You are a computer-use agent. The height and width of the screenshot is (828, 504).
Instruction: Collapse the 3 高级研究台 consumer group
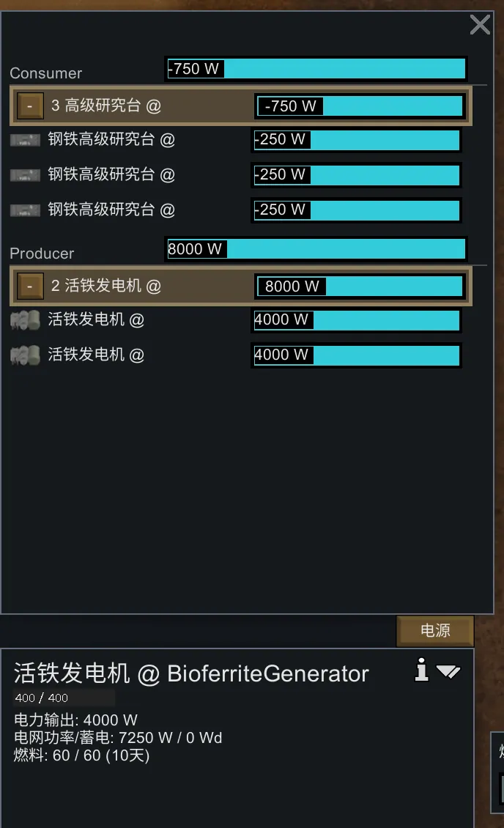(30, 106)
